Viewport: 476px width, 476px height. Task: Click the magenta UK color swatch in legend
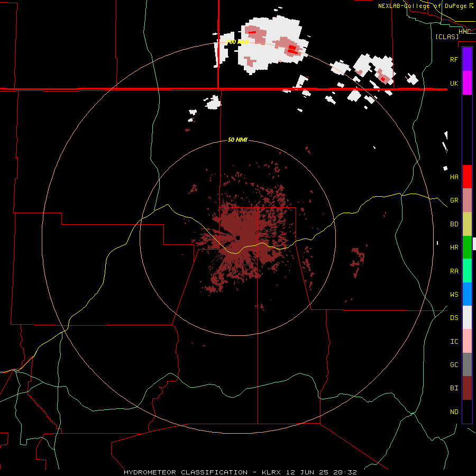point(467,83)
